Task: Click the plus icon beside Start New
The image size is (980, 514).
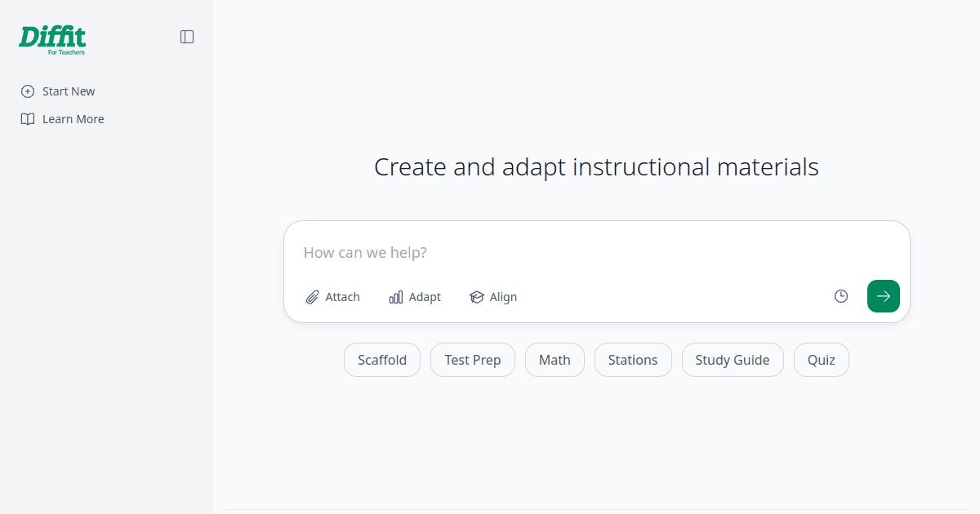Action: 28,91
